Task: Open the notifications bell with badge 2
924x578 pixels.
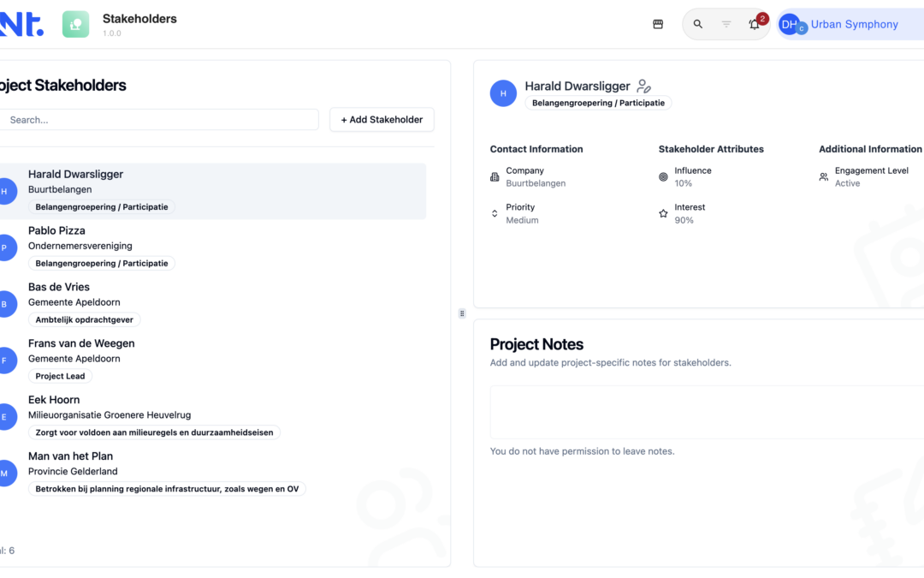Action: click(x=755, y=24)
